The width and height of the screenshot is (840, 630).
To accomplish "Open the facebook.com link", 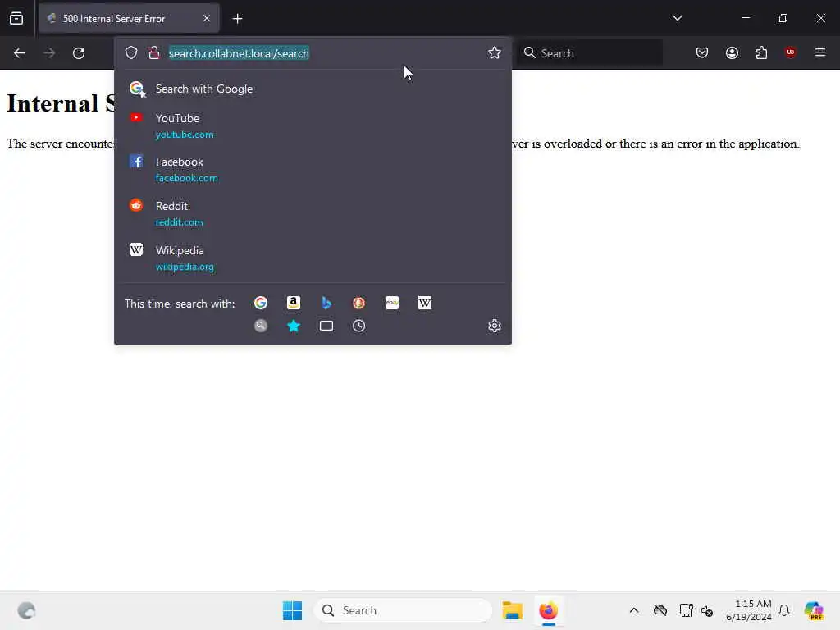I will pyautogui.click(x=186, y=178).
